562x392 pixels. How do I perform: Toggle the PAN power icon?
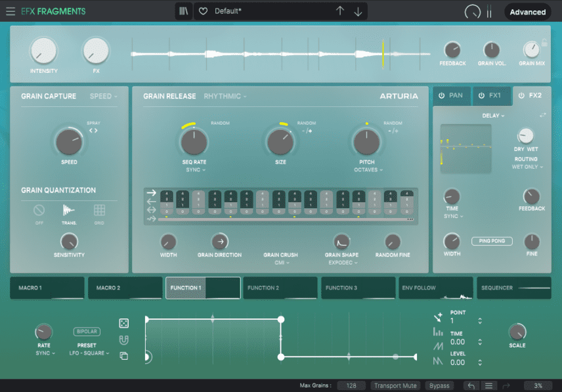(x=442, y=96)
